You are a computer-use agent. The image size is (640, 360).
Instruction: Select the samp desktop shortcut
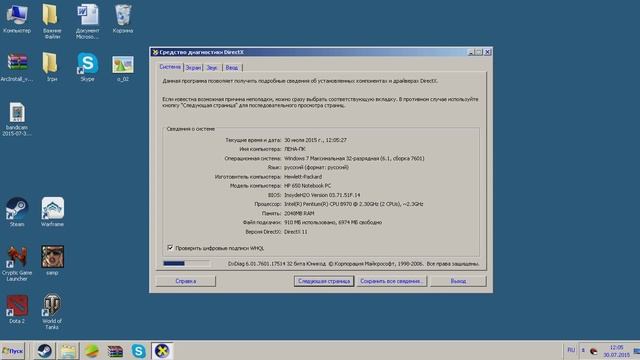52,261
